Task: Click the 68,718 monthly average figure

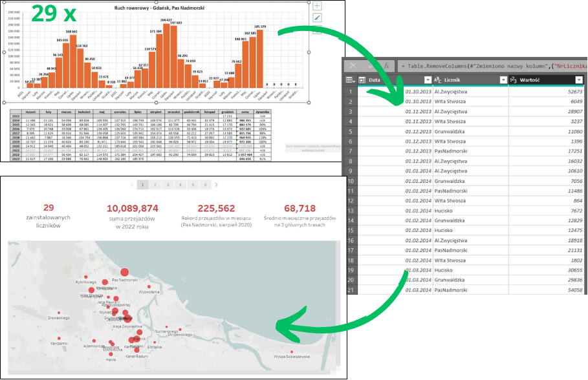Action: tap(299, 208)
